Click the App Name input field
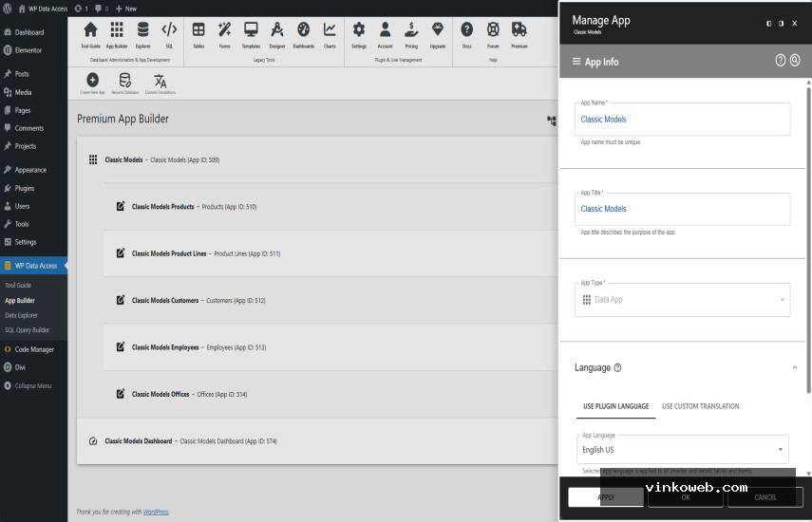The height and width of the screenshot is (522, 812). point(682,119)
